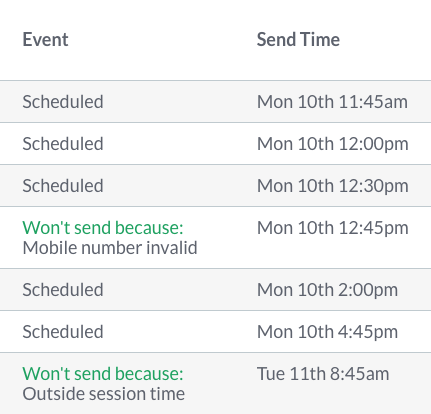The height and width of the screenshot is (414, 431).
Task: Click the Mon 10th 12:00pm send time
Action: [x=333, y=144]
